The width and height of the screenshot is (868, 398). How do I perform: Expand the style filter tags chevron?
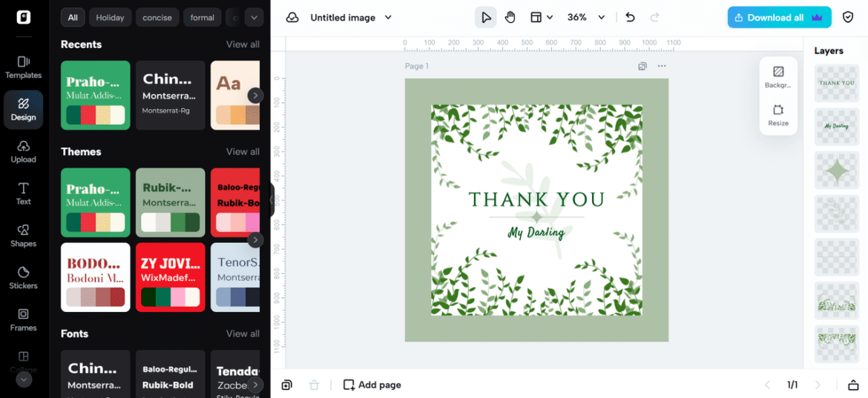tap(254, 17)
